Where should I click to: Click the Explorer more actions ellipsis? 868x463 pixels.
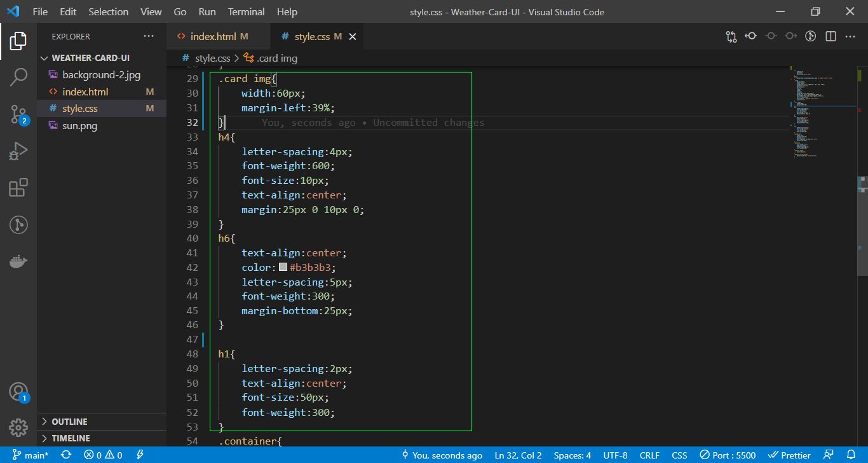(149, 36)
